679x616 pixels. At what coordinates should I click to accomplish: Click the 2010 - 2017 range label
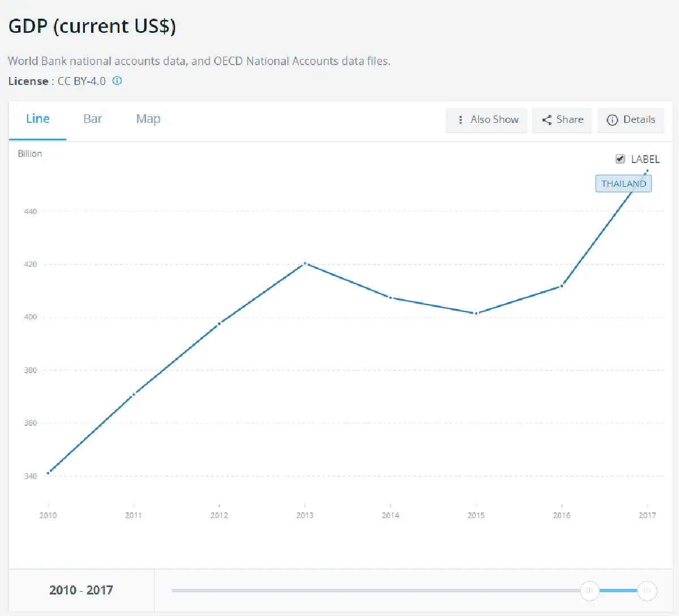click(81, 590)
